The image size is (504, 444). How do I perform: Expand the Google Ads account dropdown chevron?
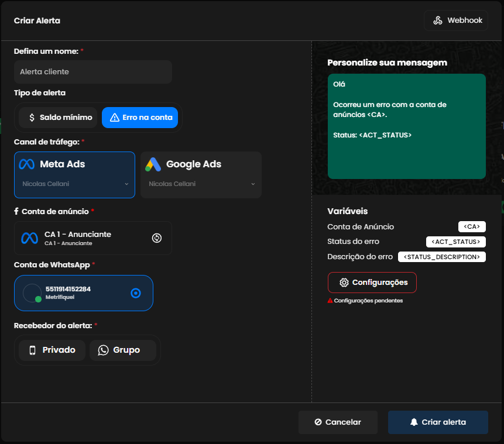(253, 184)
